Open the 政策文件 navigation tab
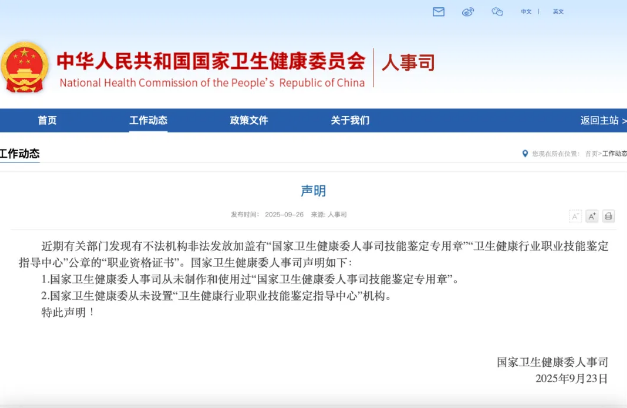Viewport: 627px width, 408px height. coord(249,121)
